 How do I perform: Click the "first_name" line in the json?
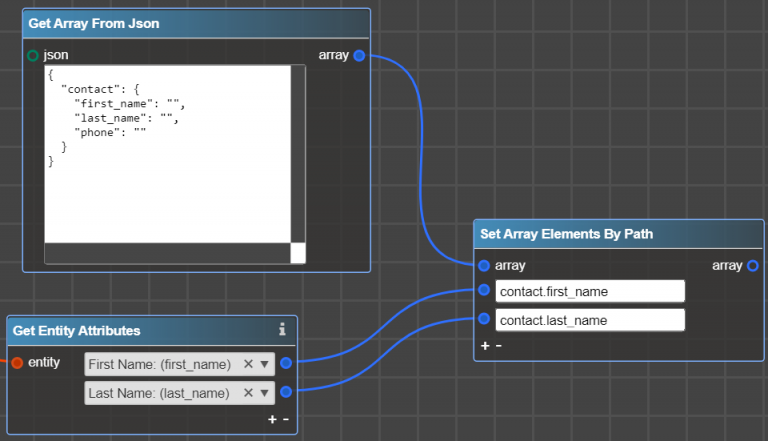tap(129, 104)
